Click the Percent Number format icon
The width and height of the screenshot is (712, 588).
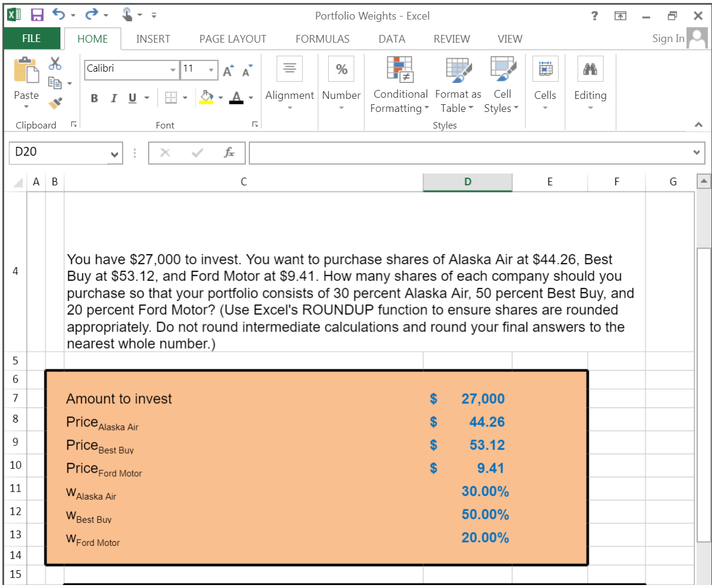pyautogui.click(x=341, y=69)
